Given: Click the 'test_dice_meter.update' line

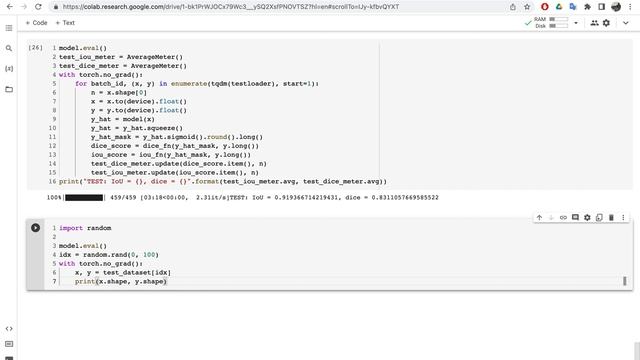Looking at the screenshot, I should pyautogui.click(x=179, y=164).
